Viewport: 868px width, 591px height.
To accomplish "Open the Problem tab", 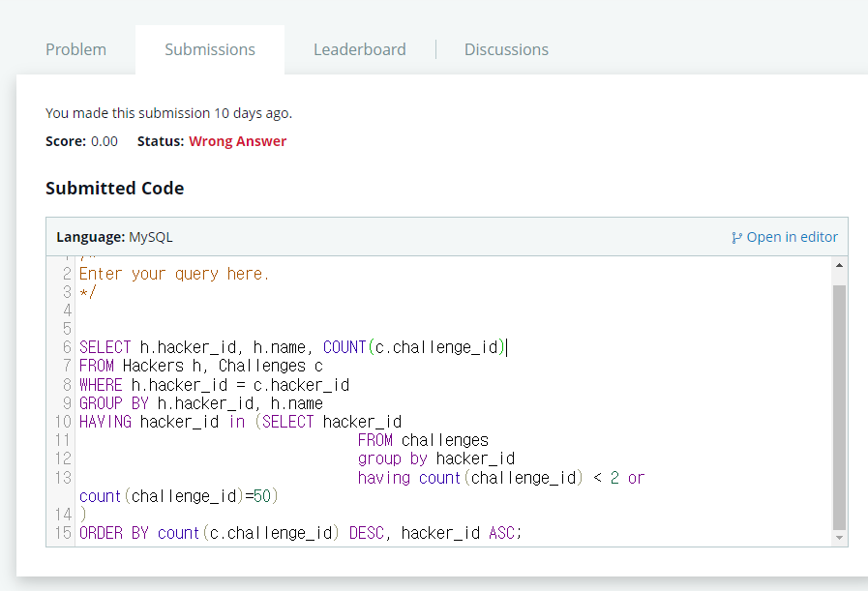I will [75, 49].
